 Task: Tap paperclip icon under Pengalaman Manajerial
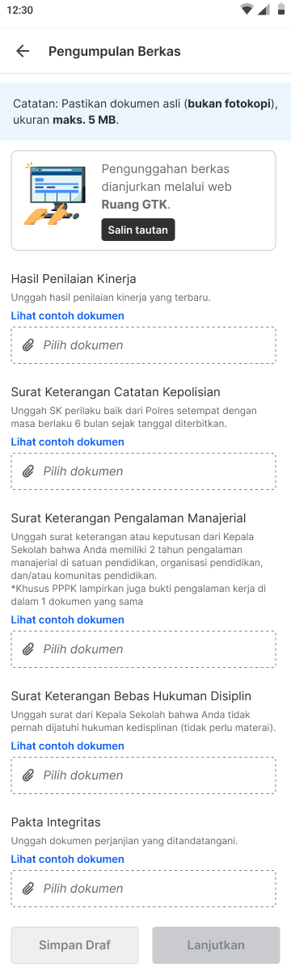click(28, 649)
